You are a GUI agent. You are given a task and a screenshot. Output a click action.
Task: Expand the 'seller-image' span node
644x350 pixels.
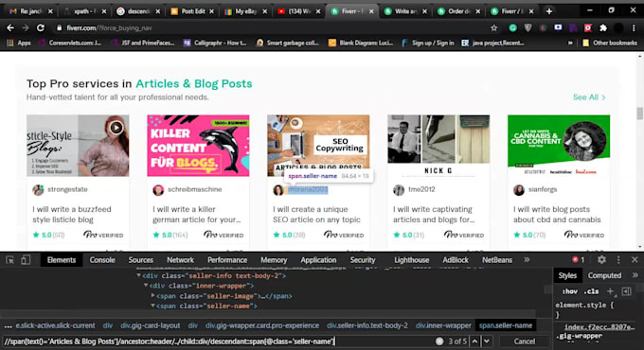pos(152,296)
